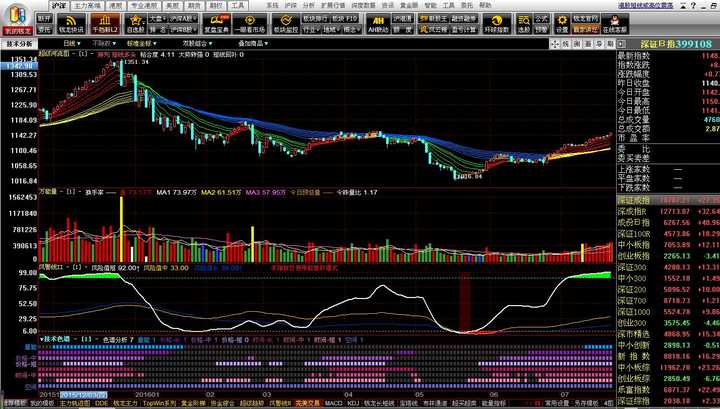Open the 行业 sector dropdown
720x409 pixels.
tap(311, 29)
